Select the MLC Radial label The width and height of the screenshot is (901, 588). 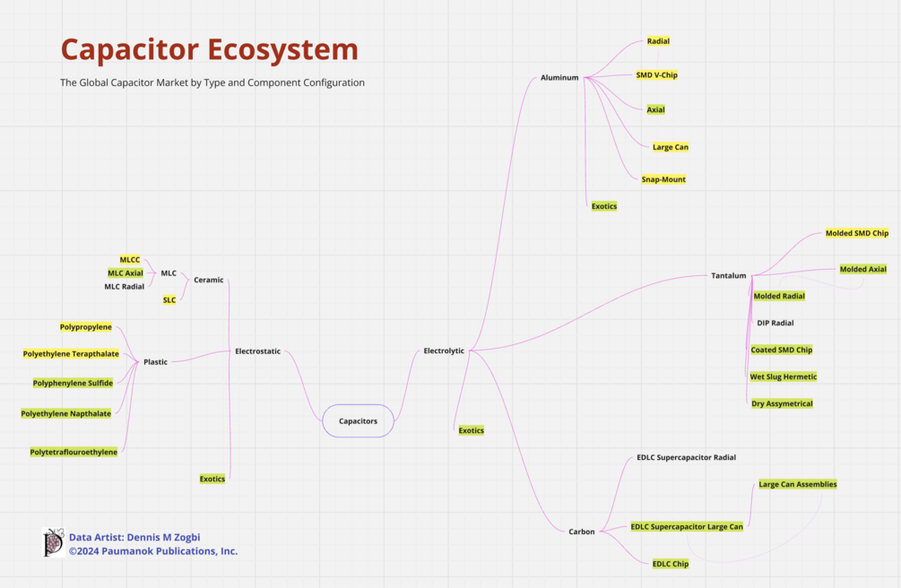coord(124,287)
